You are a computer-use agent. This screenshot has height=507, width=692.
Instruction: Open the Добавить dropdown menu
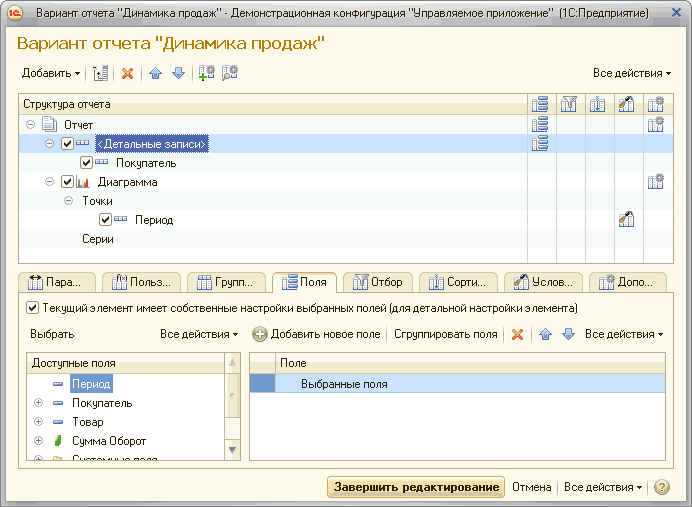51,73
